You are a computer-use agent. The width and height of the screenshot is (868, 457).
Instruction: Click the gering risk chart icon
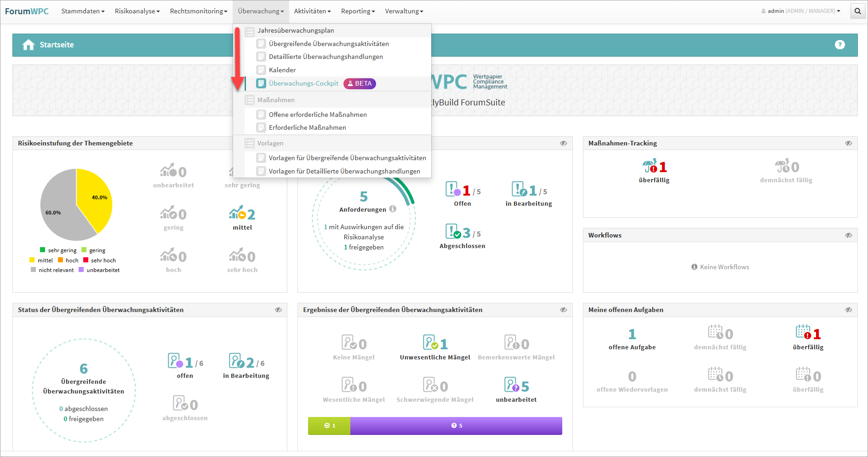click(168, 213)
